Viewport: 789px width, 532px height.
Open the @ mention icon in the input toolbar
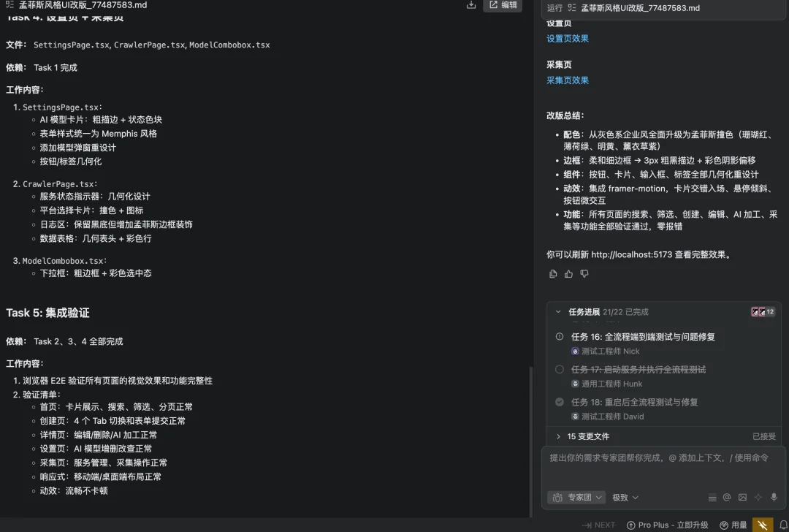[x=728, y=497]
